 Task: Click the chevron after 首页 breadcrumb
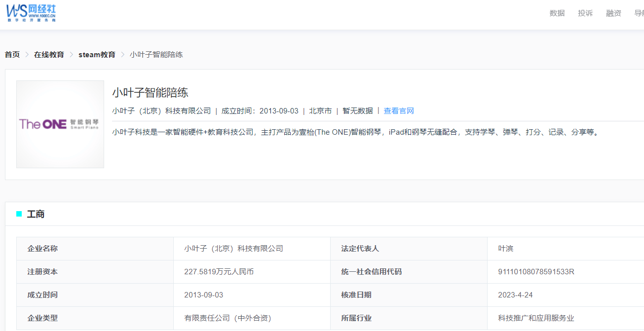tap(27, 55)
